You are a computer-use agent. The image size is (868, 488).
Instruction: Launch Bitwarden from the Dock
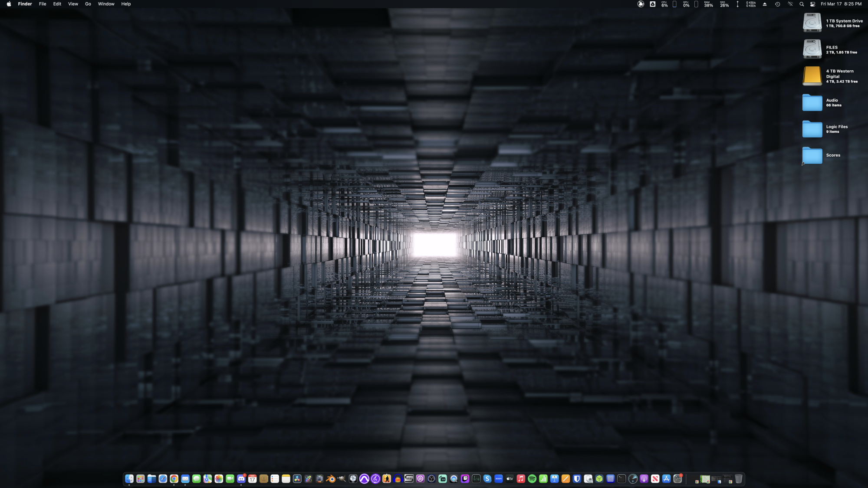point(577,479)
